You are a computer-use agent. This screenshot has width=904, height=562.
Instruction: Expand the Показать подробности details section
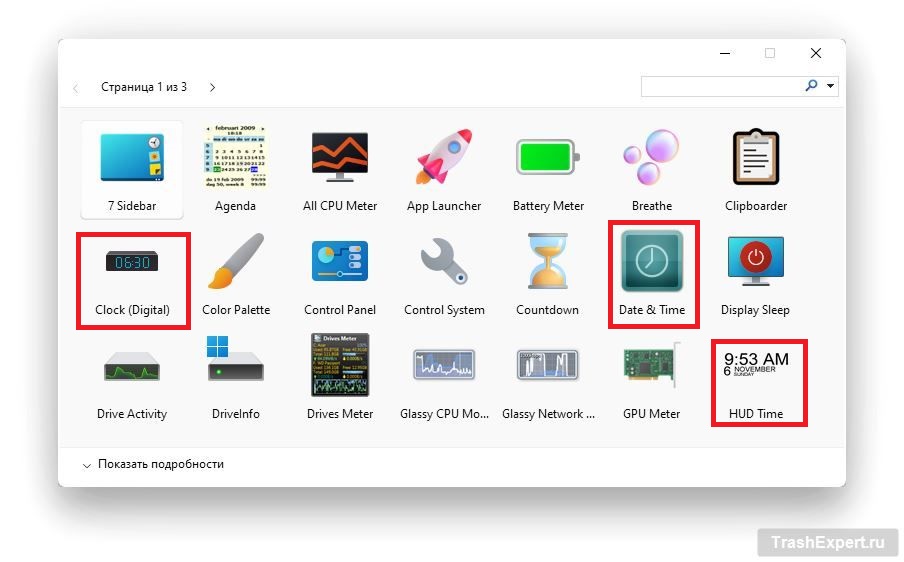[x=153, y=464]
